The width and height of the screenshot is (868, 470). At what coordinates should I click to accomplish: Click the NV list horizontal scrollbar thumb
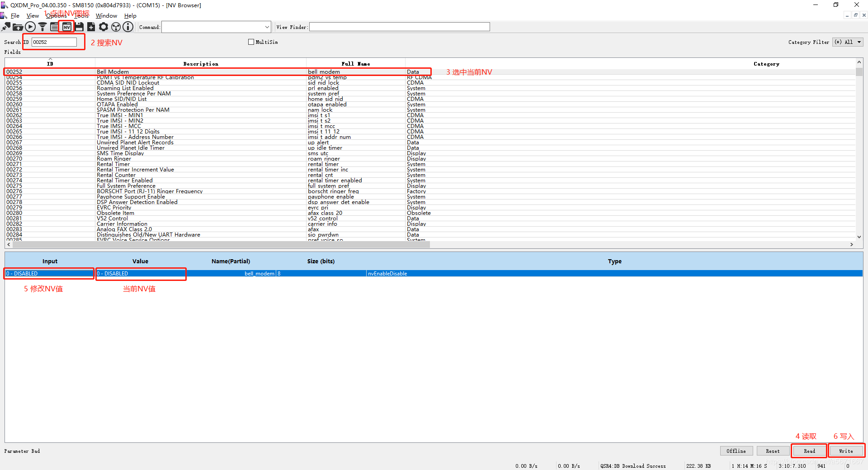(x=221, y=244)
